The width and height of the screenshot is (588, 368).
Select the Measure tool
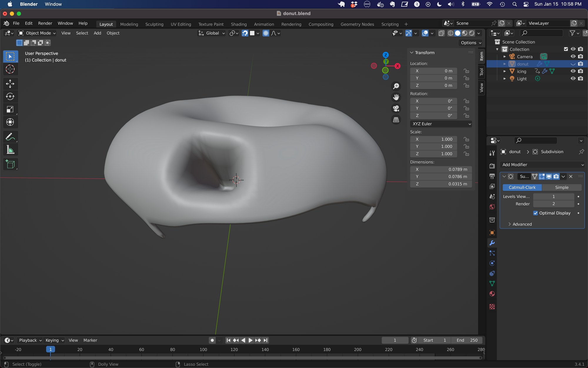(x=10, y=150)
